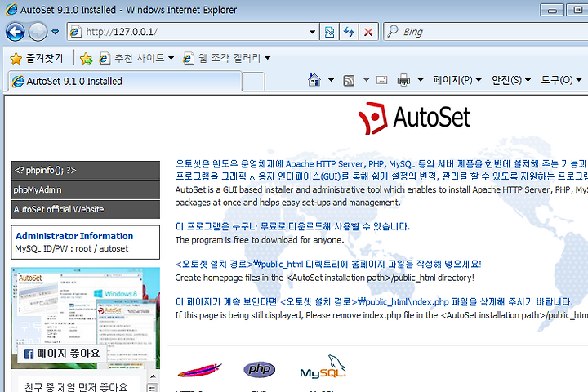Click the Compatibility View icon
Screen dimensions: 588x392
click(x=329, y=32)
